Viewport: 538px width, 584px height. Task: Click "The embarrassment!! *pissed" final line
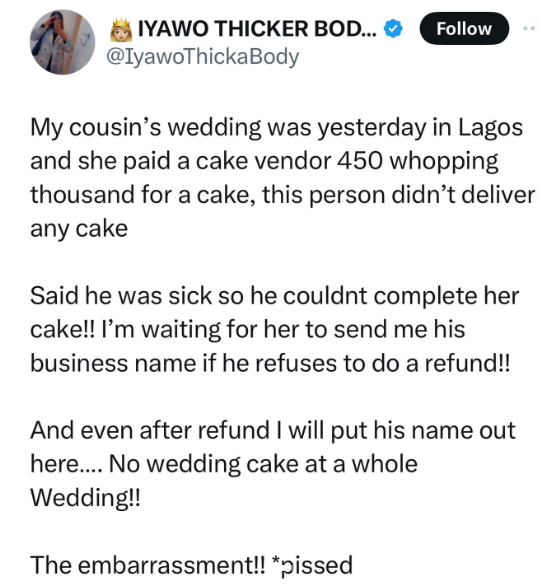pos(191,565)
